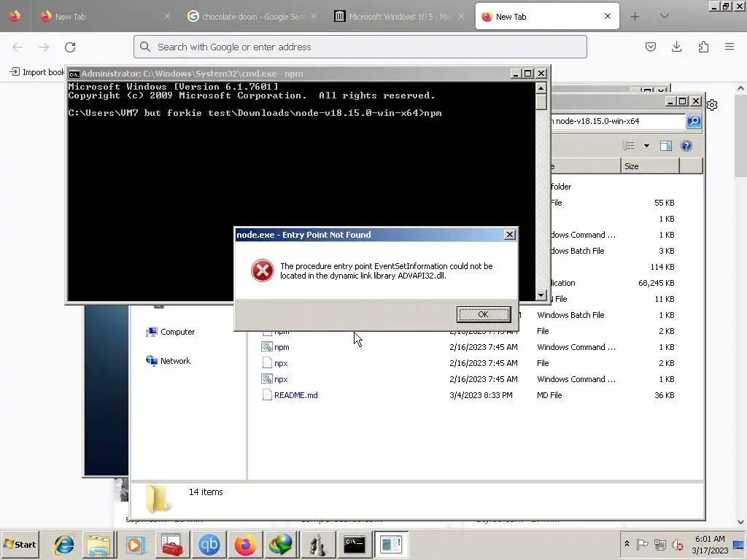Click OK in the node.exe error dialog
The height and width of the screenshot is (560, 747).
pos(484,314)
